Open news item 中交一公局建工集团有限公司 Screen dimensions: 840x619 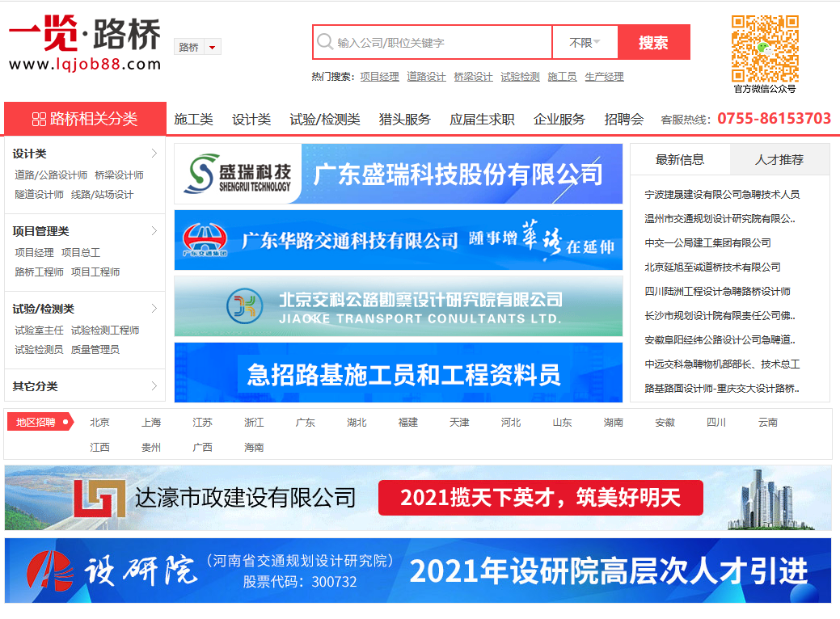click(x=707, y=243)
